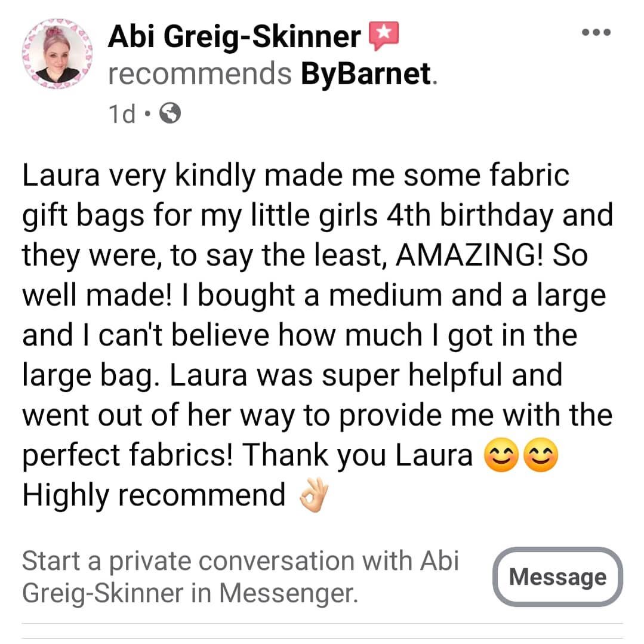This screenshot has height=644, width=644.
Task: Click the first smiling face emoji
Action: (x=501, y=455)
